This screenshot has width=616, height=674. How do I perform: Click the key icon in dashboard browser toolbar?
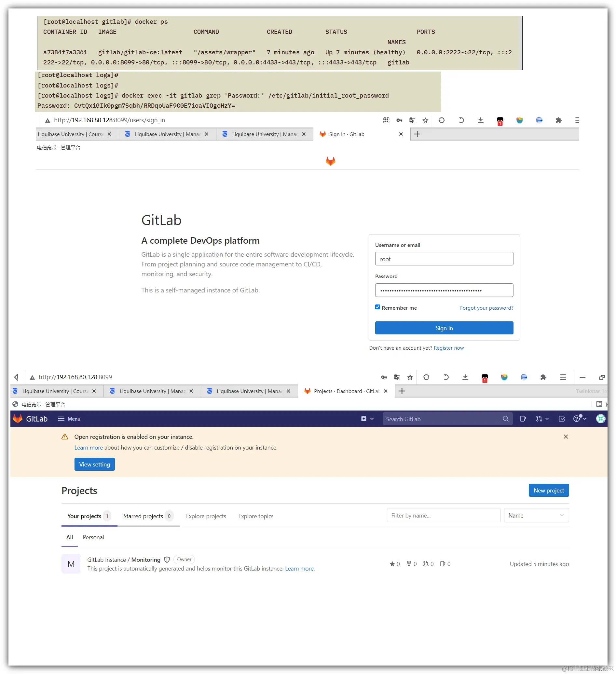pos(384,377)
